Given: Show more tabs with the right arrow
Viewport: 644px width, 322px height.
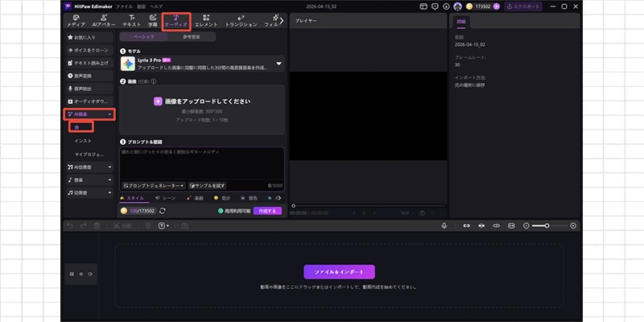Looking at the screenshot, I should 282,20.
